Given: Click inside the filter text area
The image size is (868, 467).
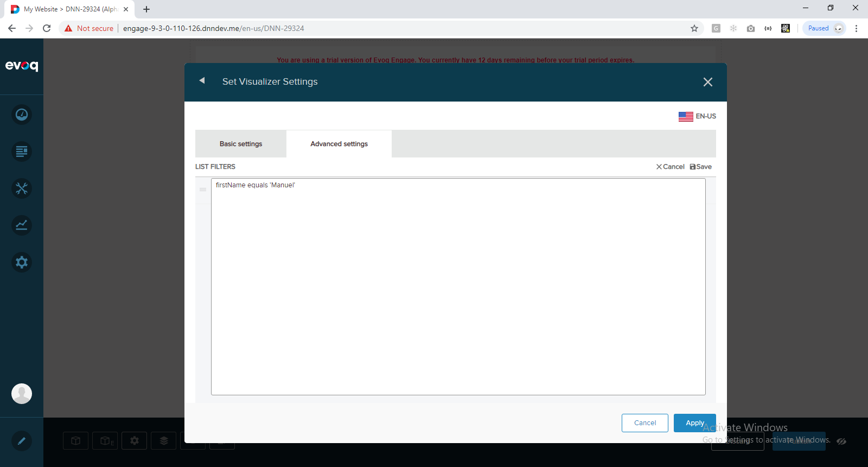Looking at the screenshot, I should tap(458, 287).
